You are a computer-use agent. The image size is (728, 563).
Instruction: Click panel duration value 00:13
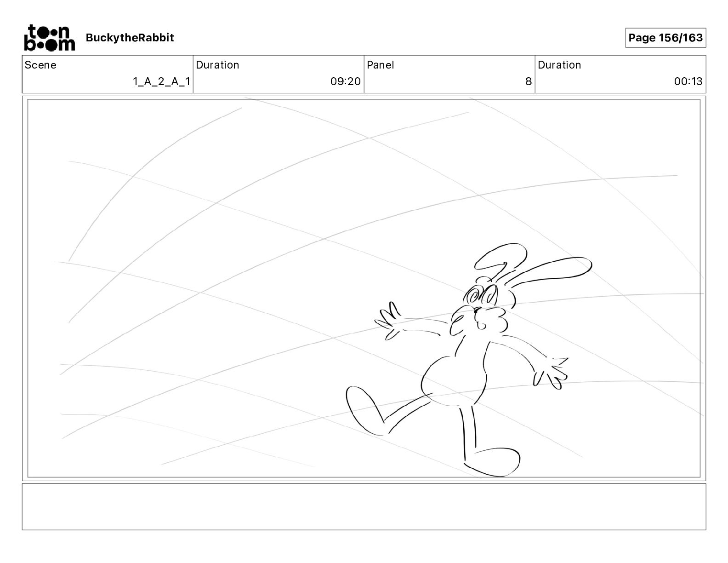coord(688,81)
